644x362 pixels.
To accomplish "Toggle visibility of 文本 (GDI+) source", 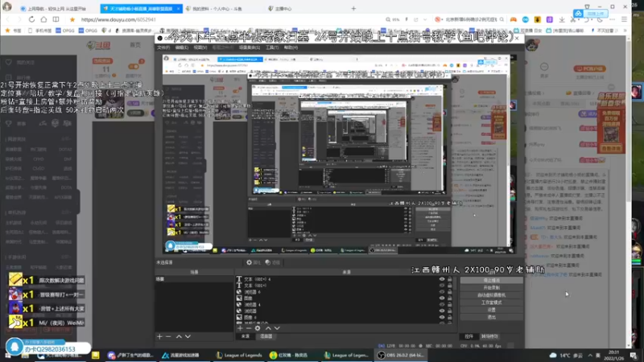I will [x=442, y=286].
